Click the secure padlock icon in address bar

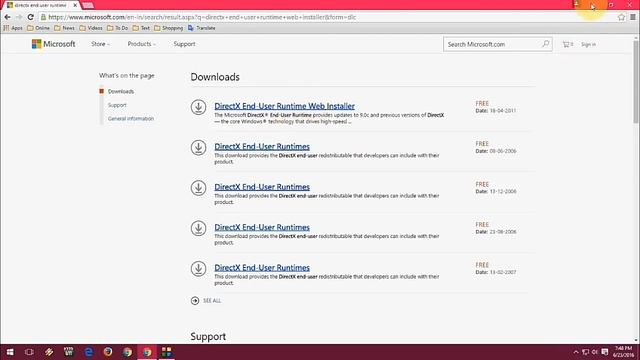click(x=43, y=17)
